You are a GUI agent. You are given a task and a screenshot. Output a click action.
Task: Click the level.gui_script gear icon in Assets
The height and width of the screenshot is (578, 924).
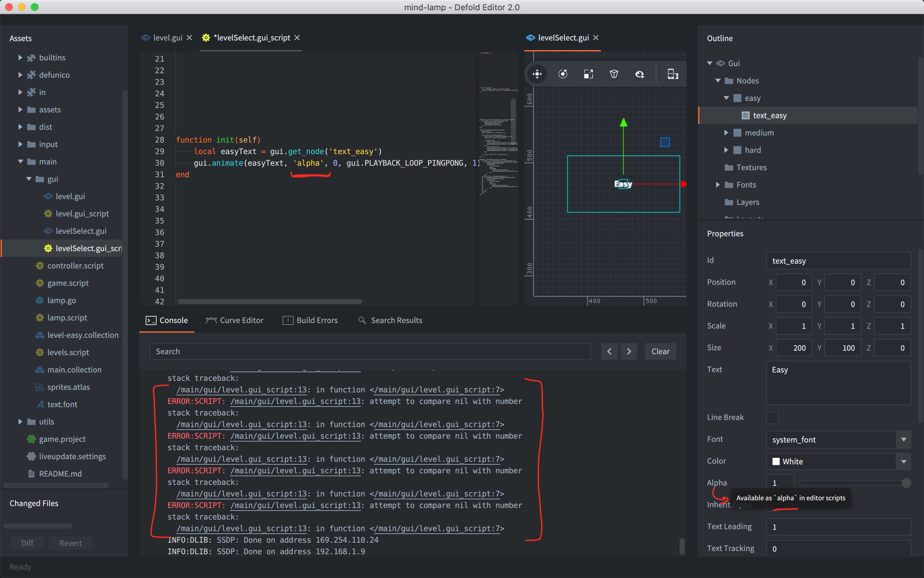[48, 214]
